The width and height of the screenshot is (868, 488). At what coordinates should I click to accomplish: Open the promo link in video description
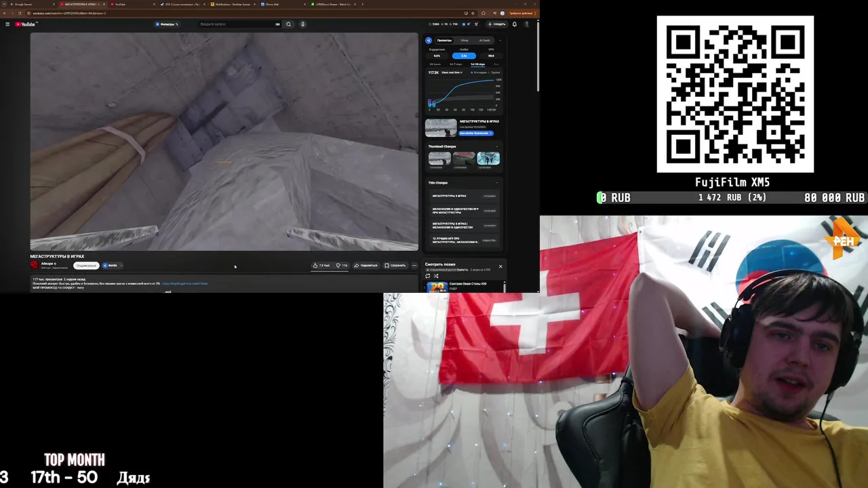[x=185, y=283]
